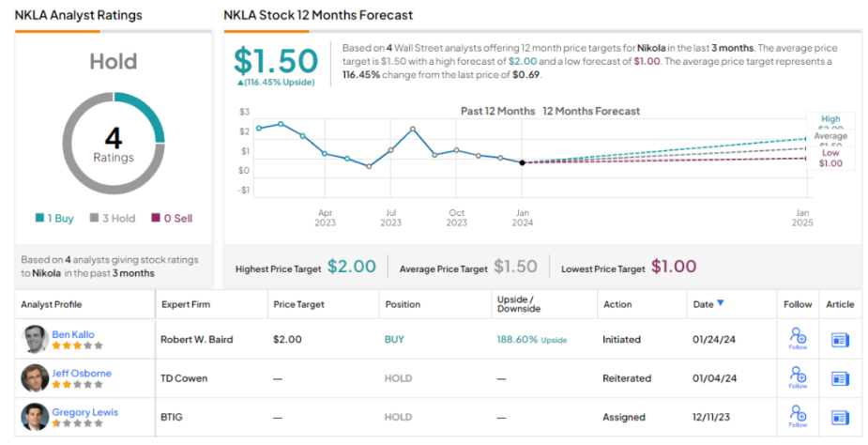
Task: Follow analyst Ben Kallo
Action: click(x=798, y=338)
